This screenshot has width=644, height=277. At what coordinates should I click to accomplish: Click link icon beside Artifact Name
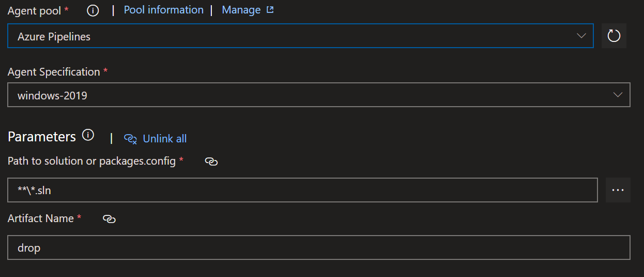tap(109, 219)
